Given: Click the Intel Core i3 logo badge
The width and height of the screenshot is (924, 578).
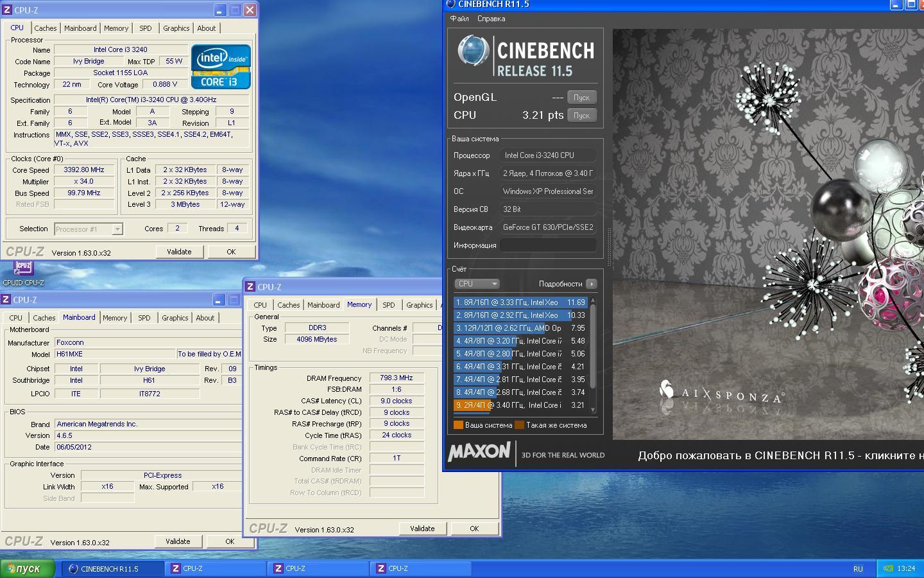Looking at the screenshot, I should click(x=221, y=66).
